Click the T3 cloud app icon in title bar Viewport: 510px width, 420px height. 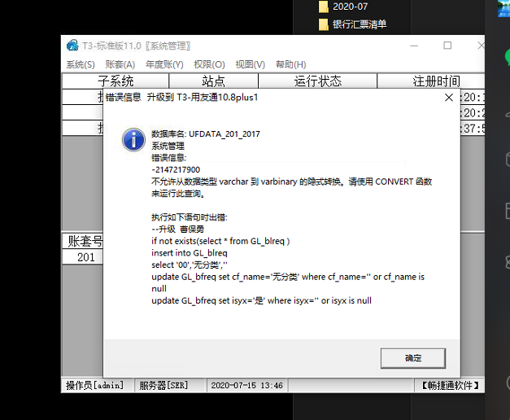coord(72,46)
